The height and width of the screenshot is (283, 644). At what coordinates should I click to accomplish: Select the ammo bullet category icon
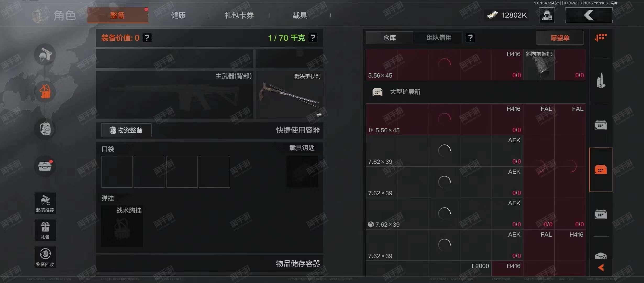tap(601, 80)
